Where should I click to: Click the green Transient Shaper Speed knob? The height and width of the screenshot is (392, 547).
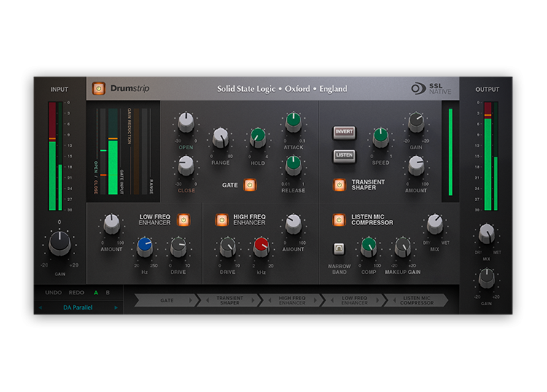[x=381, y=138]
